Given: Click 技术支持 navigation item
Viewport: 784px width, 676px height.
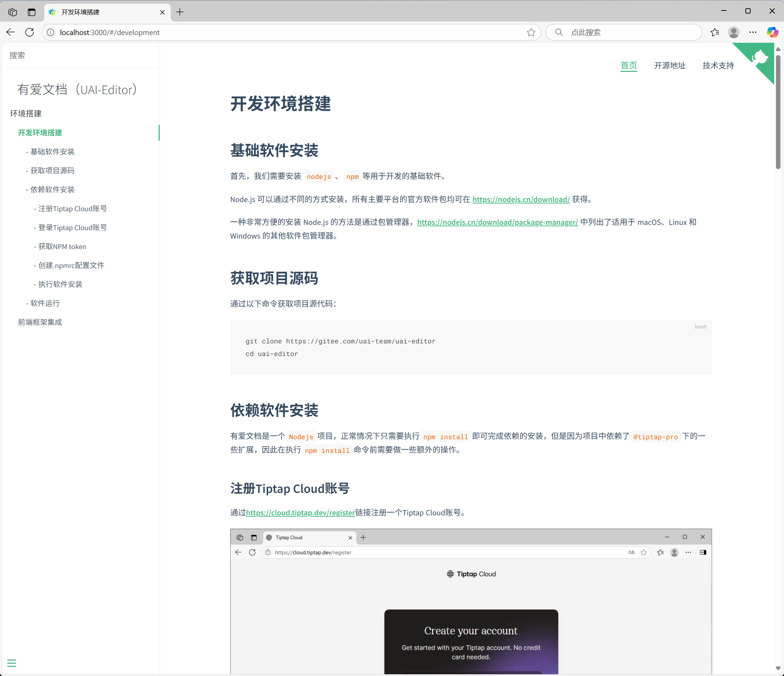Looking at the screenshot, I should [x=718, y=66].
